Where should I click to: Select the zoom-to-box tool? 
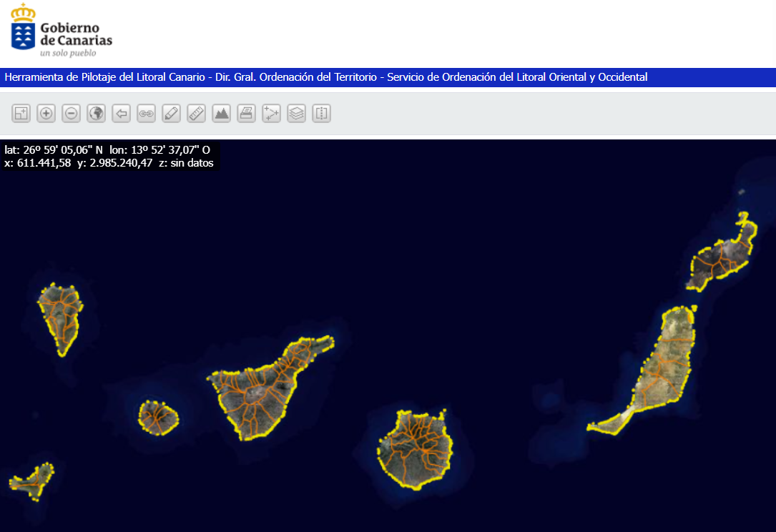[21, 113]
